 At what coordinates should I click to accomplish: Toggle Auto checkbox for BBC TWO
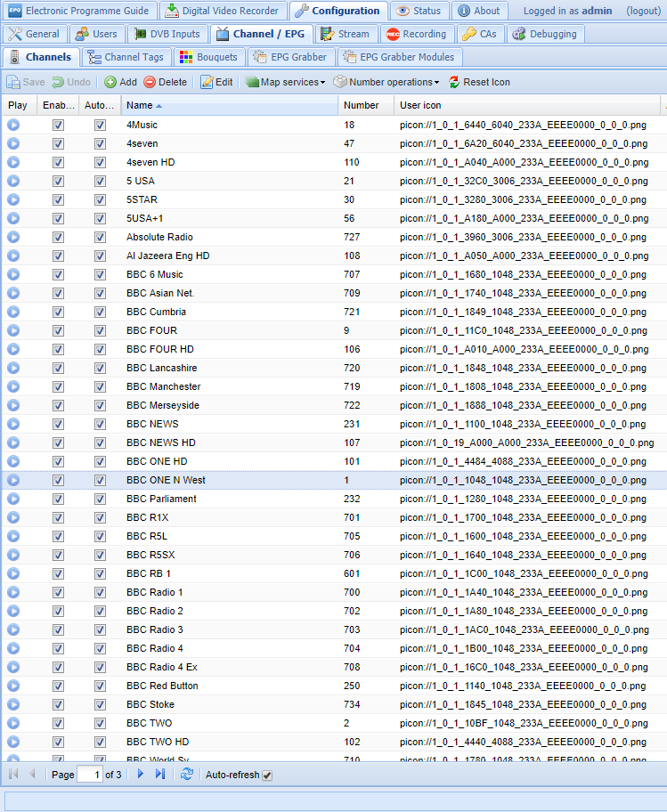point(100,724)
